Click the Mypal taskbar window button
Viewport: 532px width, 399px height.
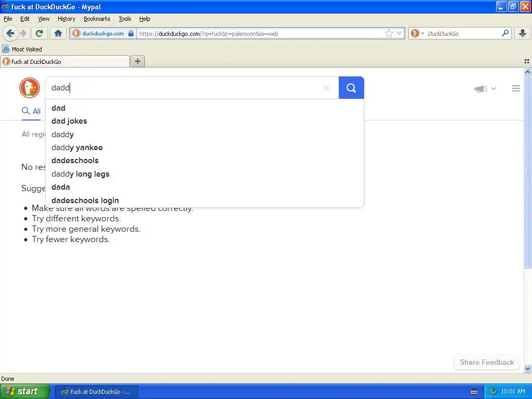pyautogui.click(x=96, y=392)
